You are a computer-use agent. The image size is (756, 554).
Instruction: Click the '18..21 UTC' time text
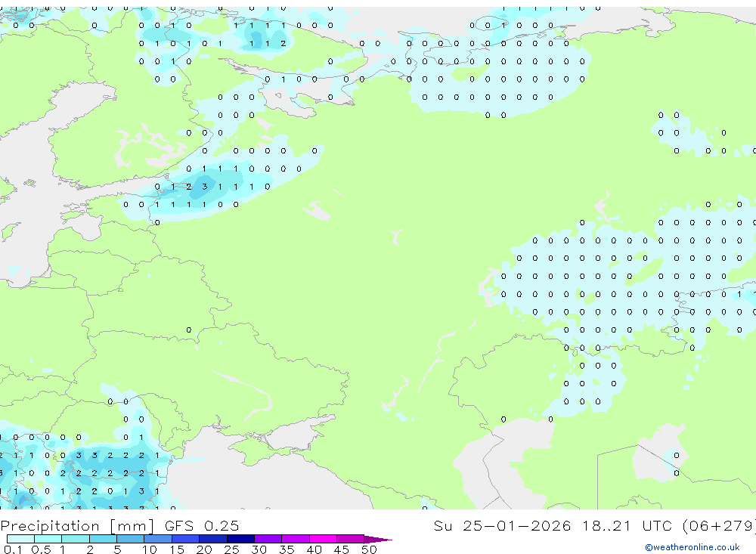pyautogui.click(x=626, y=525)
